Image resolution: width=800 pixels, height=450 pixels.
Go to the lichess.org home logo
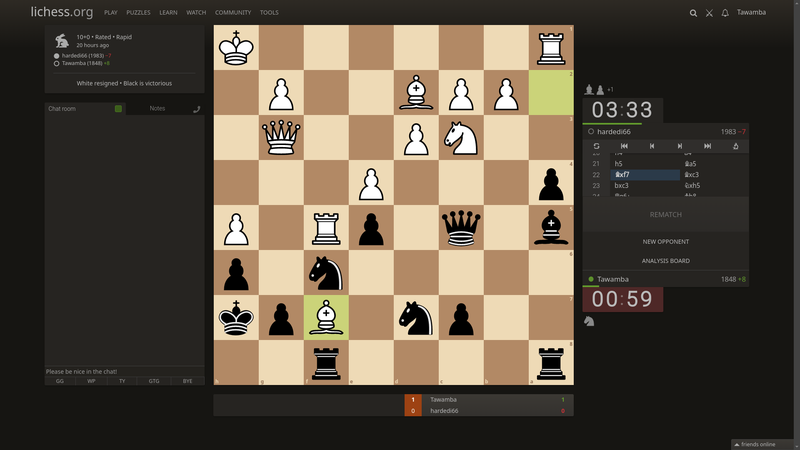pos(62,12)
